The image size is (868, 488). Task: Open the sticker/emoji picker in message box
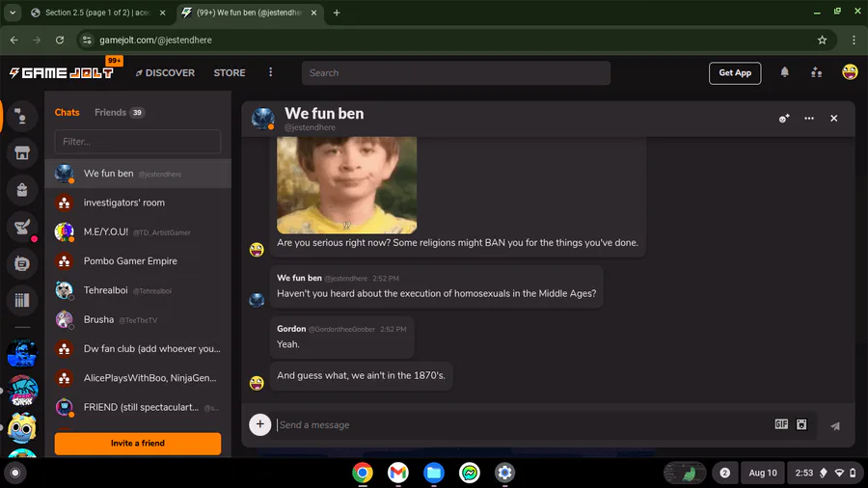click(801, 423)
